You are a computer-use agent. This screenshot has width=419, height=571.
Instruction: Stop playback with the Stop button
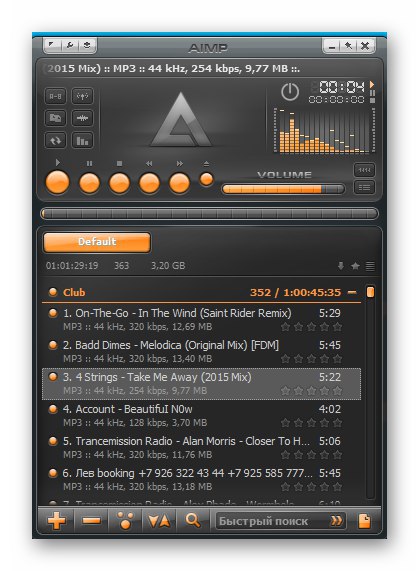coord(119,183)
